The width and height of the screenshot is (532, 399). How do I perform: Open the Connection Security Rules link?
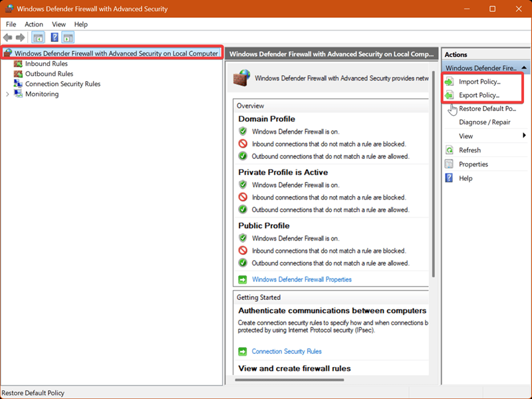click(287, 352)
